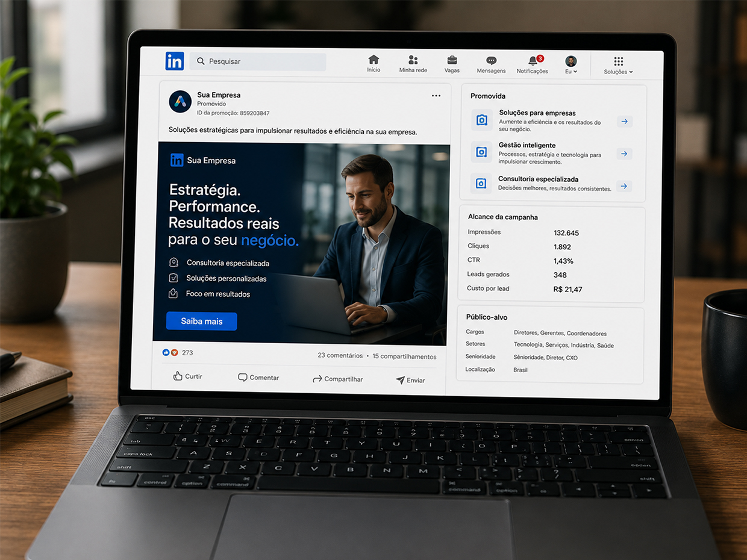Expand the Soluções grid dropdown

(x=619, y=66)
